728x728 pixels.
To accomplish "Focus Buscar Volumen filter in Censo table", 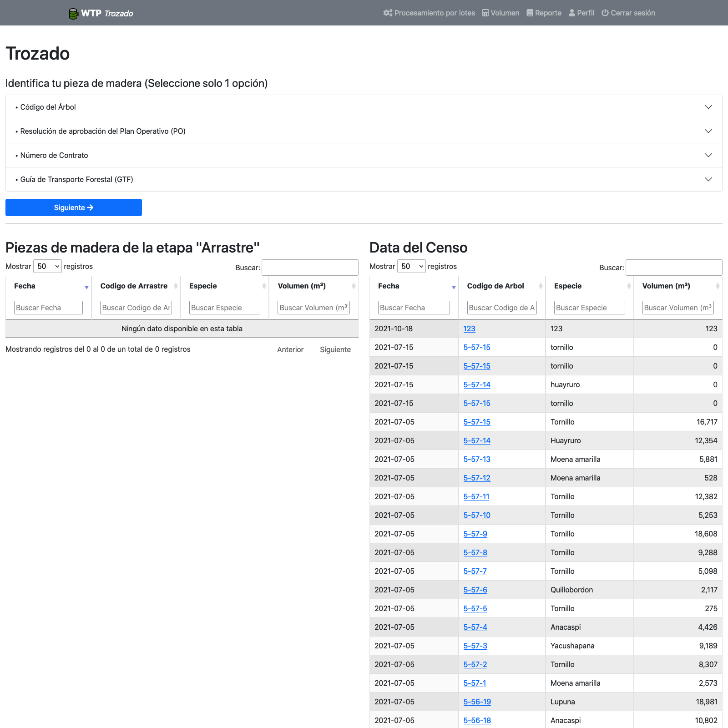I will click(x=678, y=308).
